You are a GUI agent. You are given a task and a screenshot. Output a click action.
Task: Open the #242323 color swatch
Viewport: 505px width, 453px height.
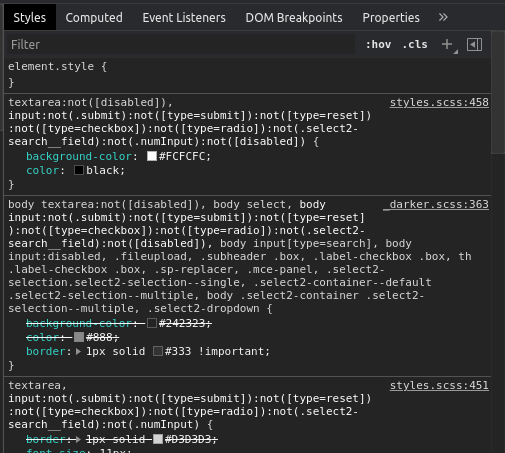click(152, 323)
